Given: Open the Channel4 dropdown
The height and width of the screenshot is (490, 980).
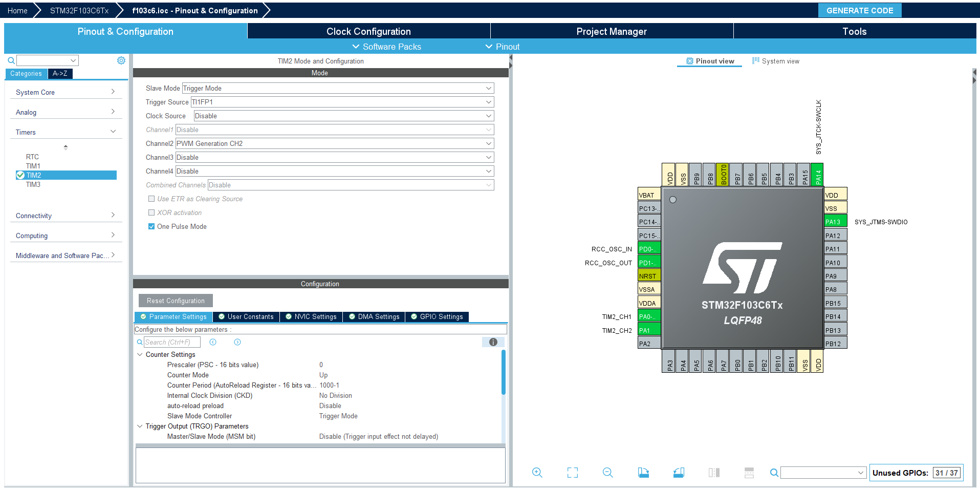Looking at the screenshot, I should tap(335, 171).
